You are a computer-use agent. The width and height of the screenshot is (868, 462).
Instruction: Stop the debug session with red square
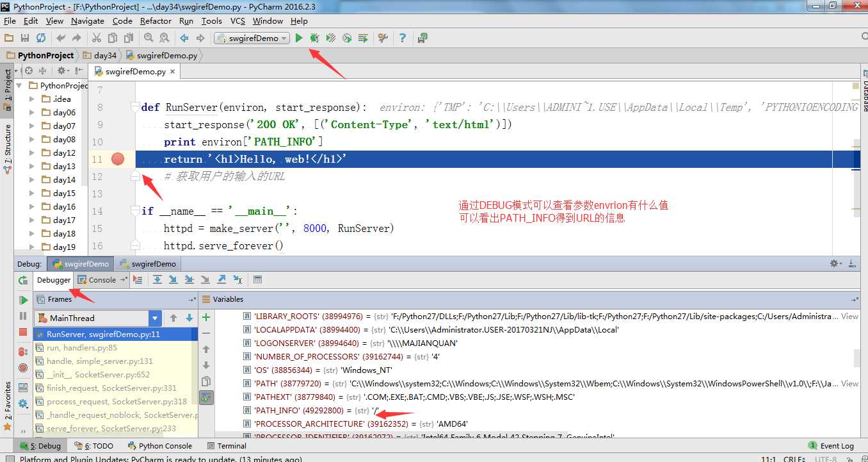pyautogui.click(x=23, y=332)
